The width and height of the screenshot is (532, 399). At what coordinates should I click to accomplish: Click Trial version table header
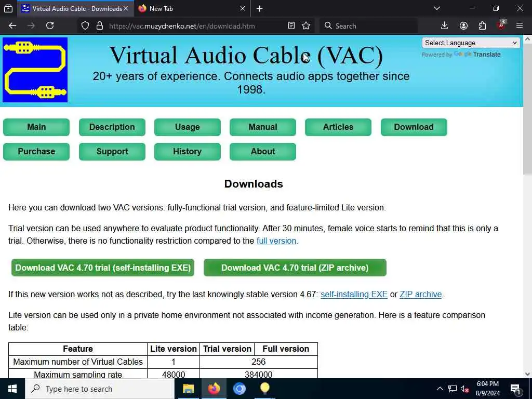[228, 349]
